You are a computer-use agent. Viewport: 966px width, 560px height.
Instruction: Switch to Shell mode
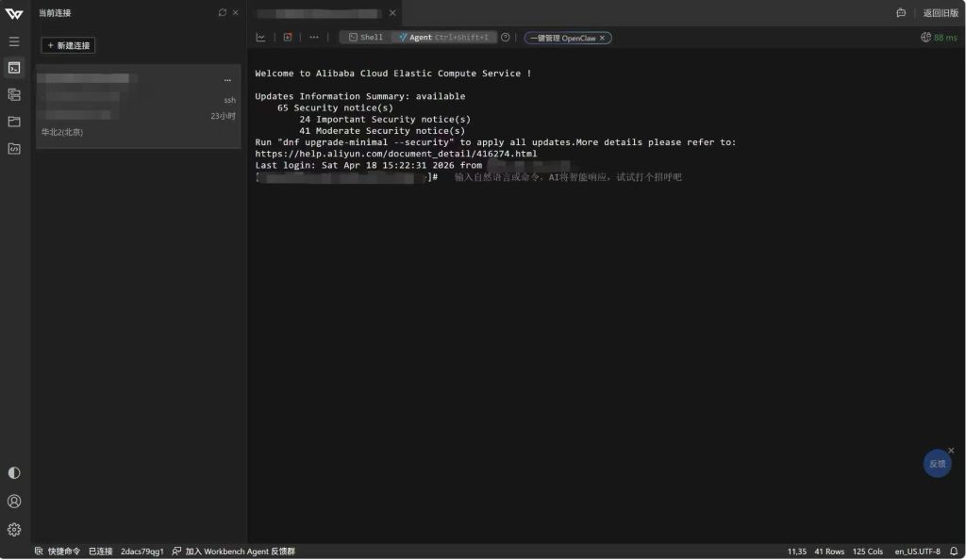click(x=365, y=38)
